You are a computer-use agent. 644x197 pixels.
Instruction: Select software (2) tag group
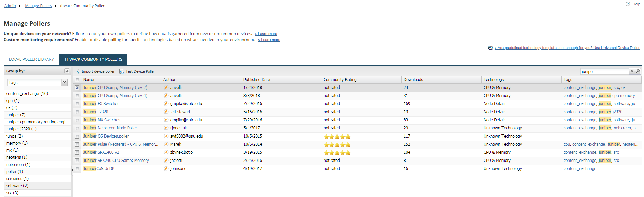point(17,186)
